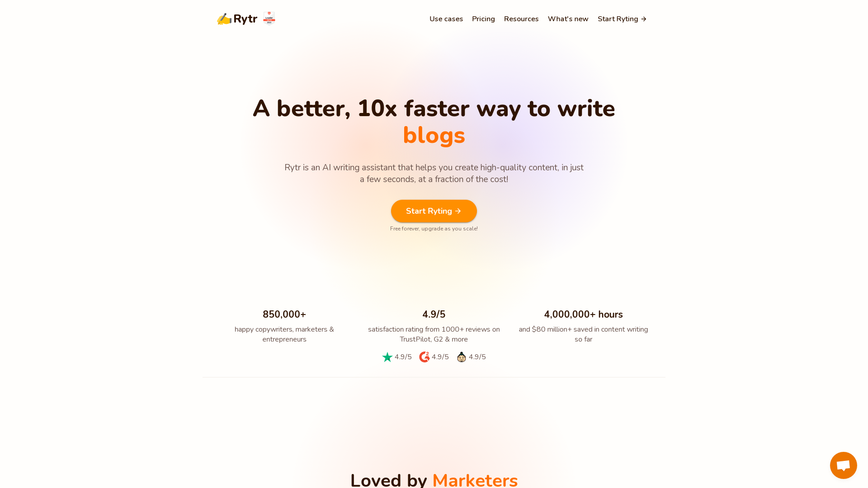Expand the What's new section

coord(568,19)
